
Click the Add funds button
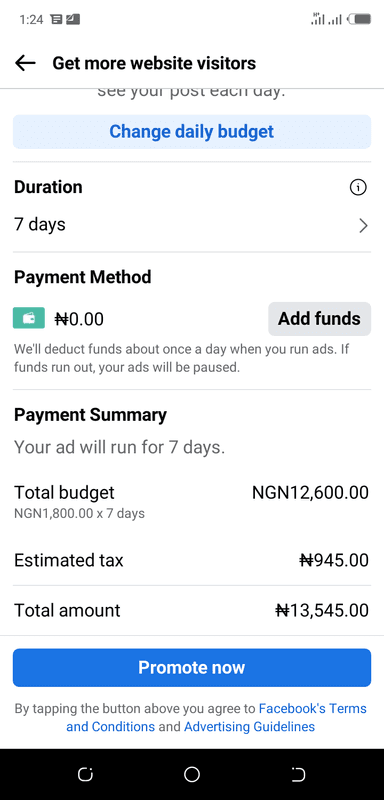point(319,319)
